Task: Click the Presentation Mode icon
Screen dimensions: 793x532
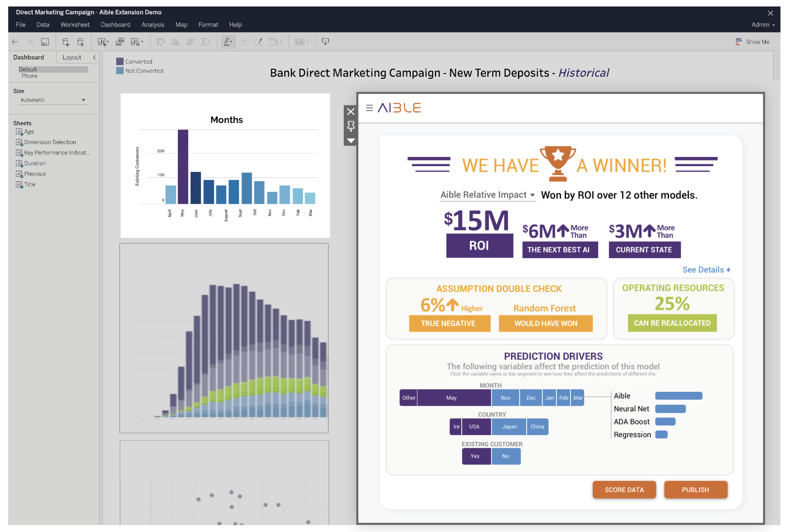Action: pyautogui.click(x=326, y=42)
